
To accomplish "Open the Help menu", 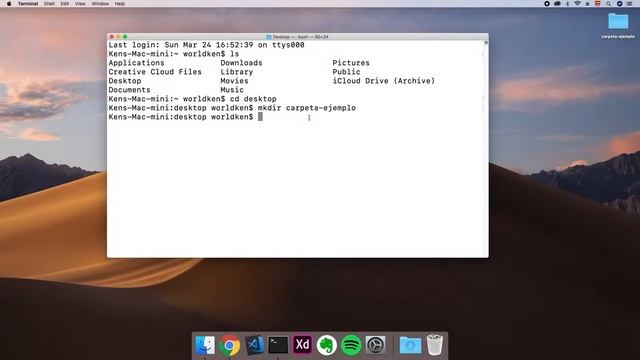I will [x=120, y=4].
